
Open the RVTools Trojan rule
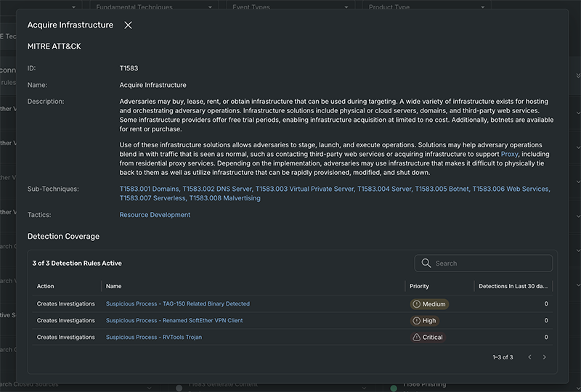point(154,337)
